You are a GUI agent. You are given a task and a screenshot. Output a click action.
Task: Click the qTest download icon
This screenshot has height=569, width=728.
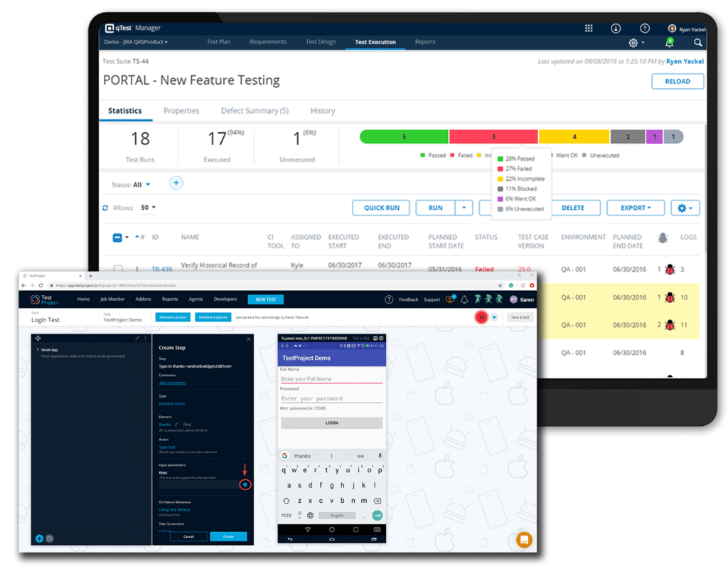[616, 28]
